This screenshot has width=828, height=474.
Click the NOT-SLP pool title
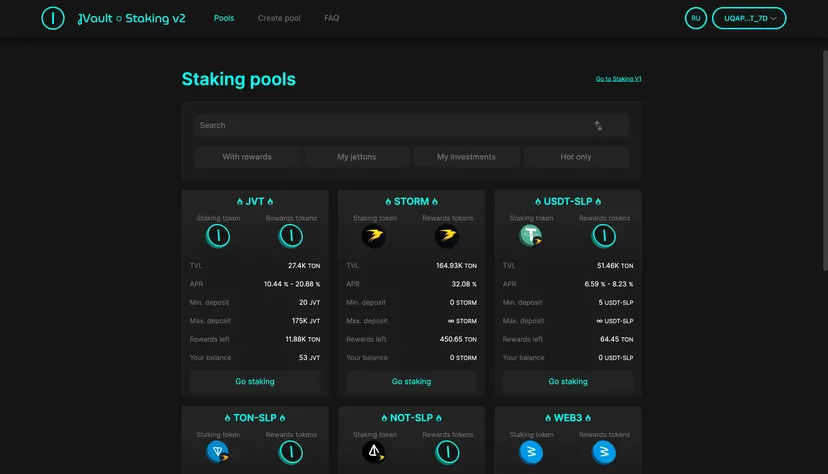click(411, 418)
